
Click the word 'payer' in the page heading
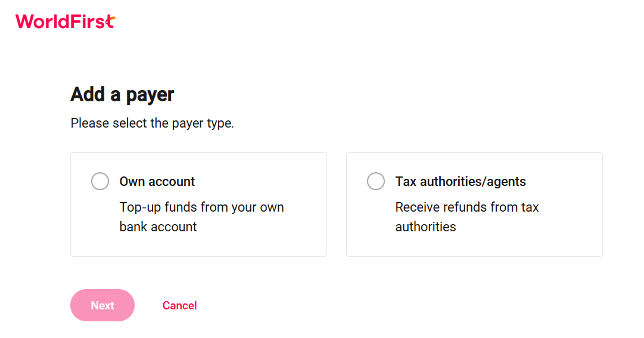click(x=150, y=95)
